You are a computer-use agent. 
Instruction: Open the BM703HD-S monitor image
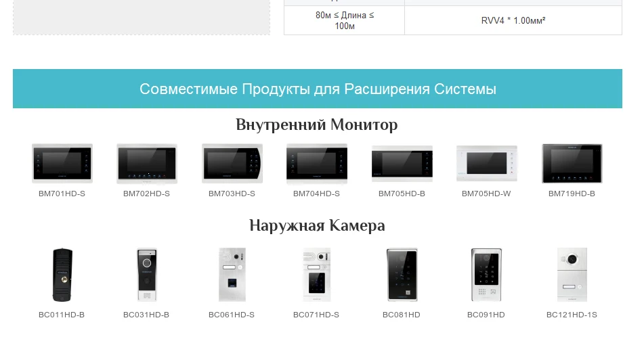pos(232,163)
